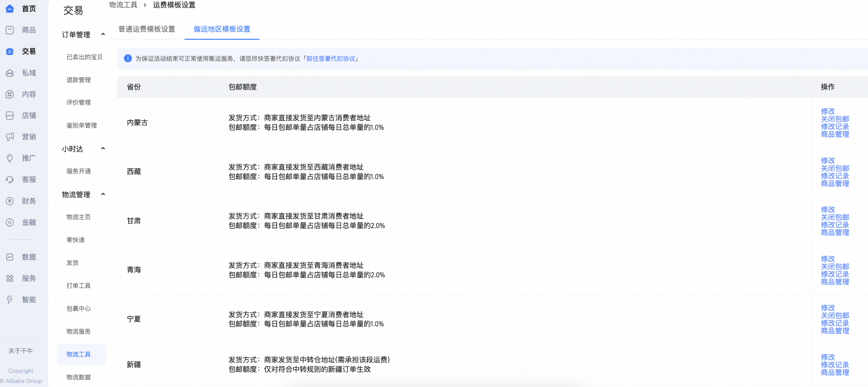868x387 pixels.
Task: Collapse the 订单管理 section chevron
Action: pyautogui.click(x=103, y=35)
